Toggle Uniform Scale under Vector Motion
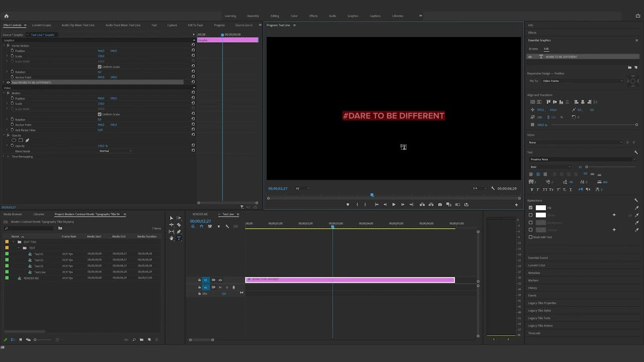The width and height of the screenshot is (644, 362). pyautogui.click(x=99, y=66)
